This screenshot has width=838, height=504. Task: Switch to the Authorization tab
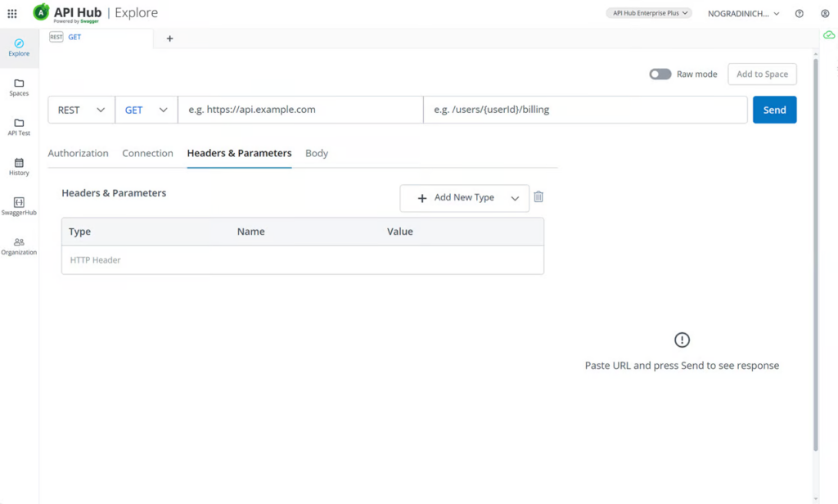[78, 153]
